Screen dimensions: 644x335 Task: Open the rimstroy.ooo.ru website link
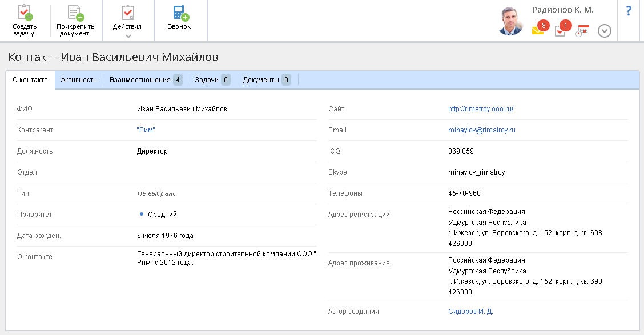[481, 109]
